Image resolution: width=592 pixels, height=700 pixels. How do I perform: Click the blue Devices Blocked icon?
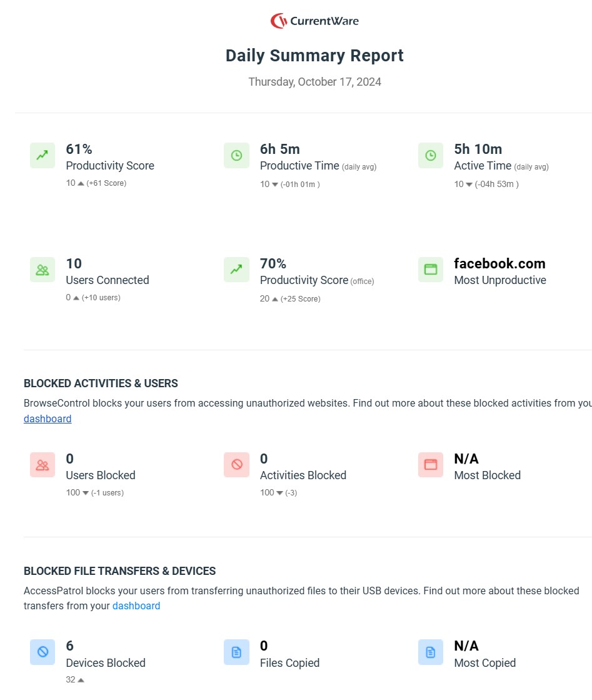(x=43, y=652)
